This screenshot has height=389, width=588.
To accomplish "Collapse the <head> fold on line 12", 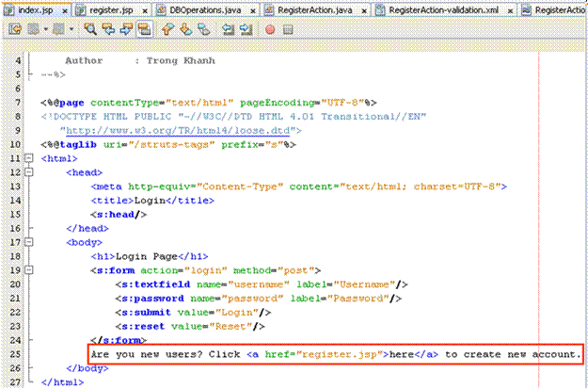I will click(x=28, y=172).
